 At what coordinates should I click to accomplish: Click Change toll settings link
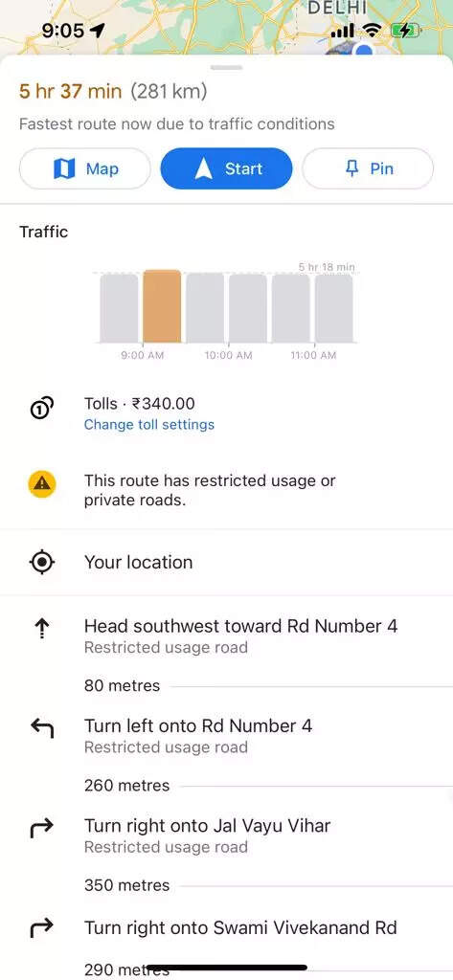148,424
